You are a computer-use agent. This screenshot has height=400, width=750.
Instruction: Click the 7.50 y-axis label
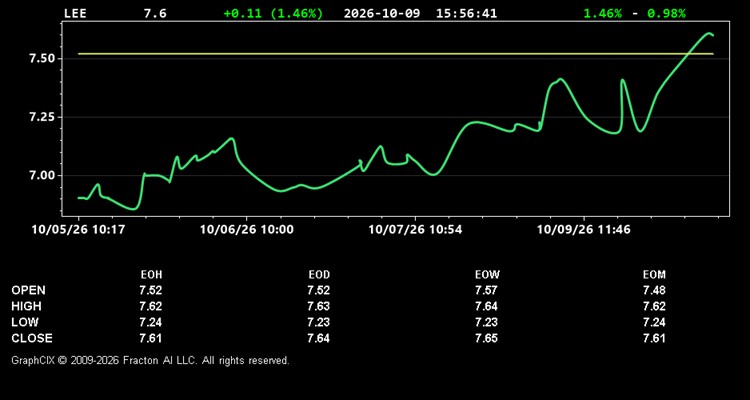43,59
